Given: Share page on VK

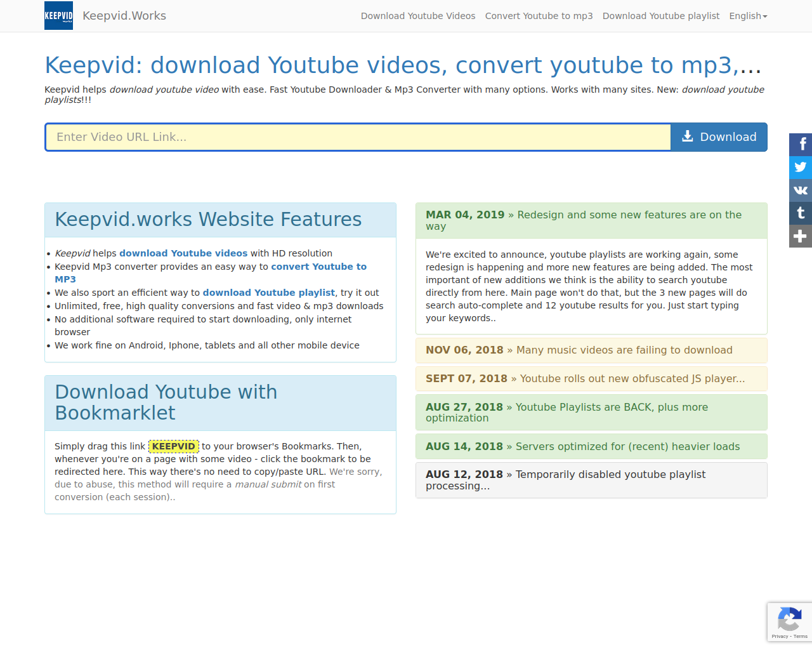Looking at the screenshot, I should [x=801, y=190].
